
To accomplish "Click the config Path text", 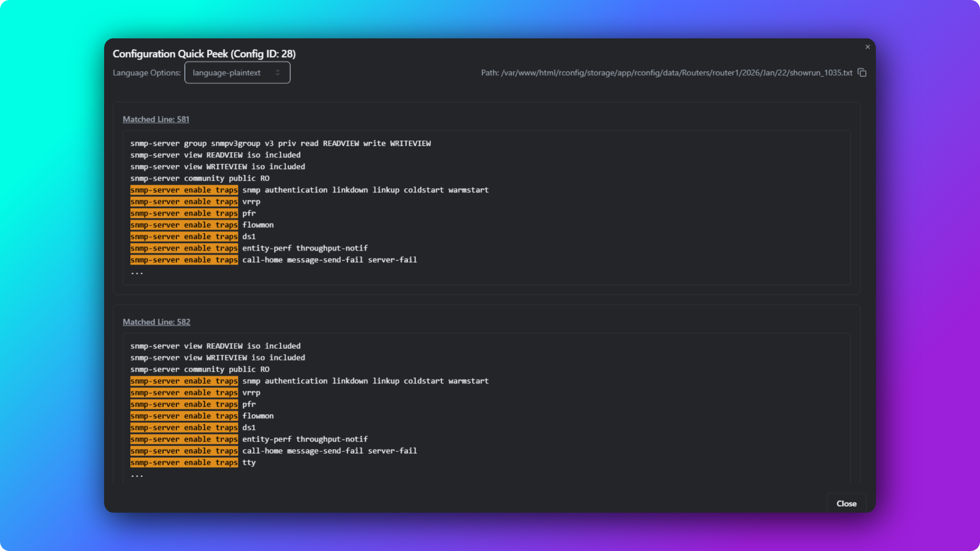I will pyautogui.click(x=667, y=73).
